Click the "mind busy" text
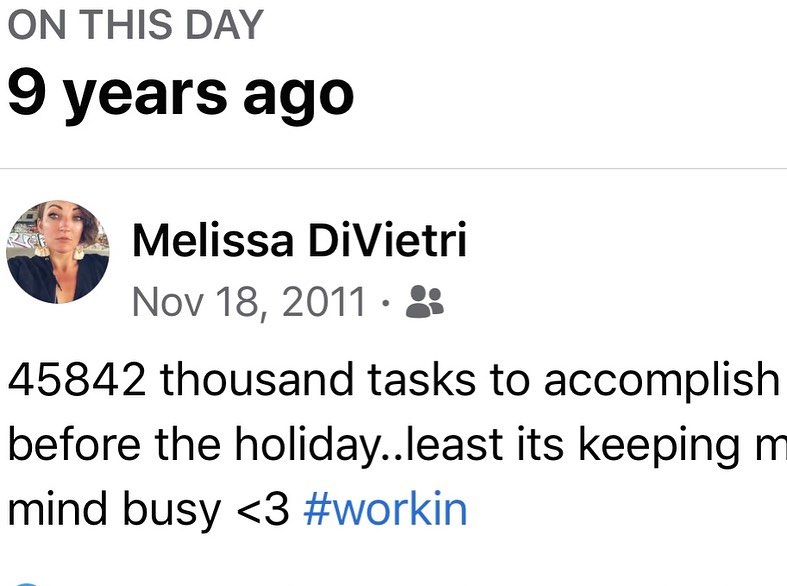787x586 pixels. point(114,509)
